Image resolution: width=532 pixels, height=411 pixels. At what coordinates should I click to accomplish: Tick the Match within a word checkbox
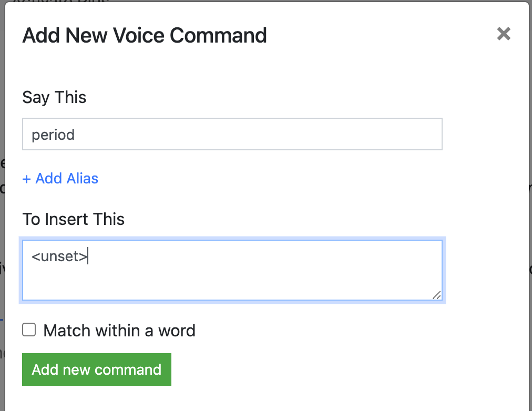[29, 330]
